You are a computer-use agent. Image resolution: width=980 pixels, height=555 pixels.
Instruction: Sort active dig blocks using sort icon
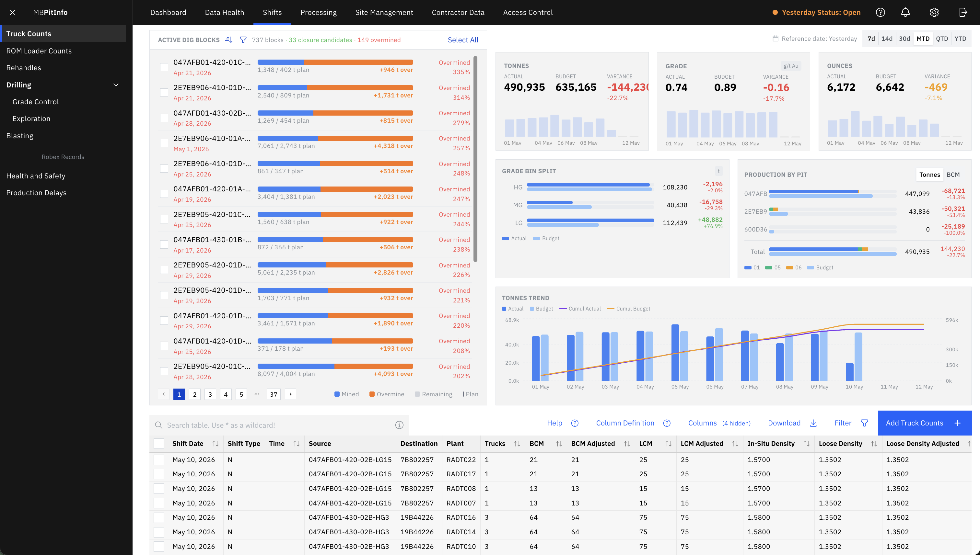tap(229, 40)
